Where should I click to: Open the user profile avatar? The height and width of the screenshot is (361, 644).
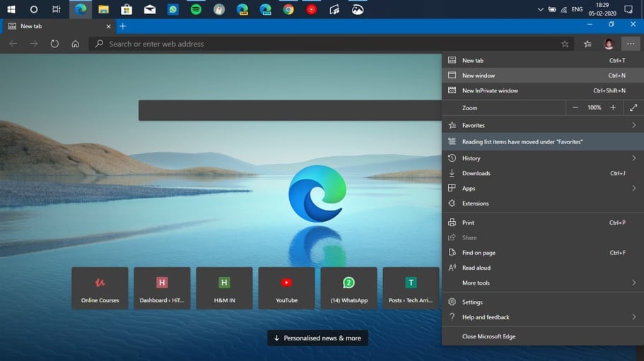coord(609,44)
